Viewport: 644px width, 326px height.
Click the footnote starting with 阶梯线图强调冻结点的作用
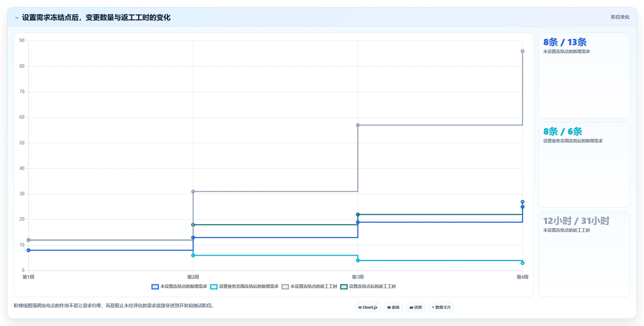click(x=115, y=306)
